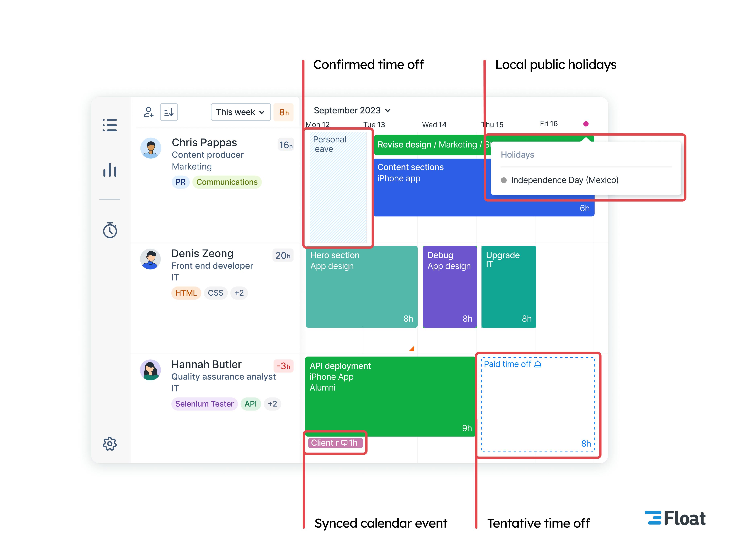
Task: Click the Selenium Tester tag
Action: point(204,404)
